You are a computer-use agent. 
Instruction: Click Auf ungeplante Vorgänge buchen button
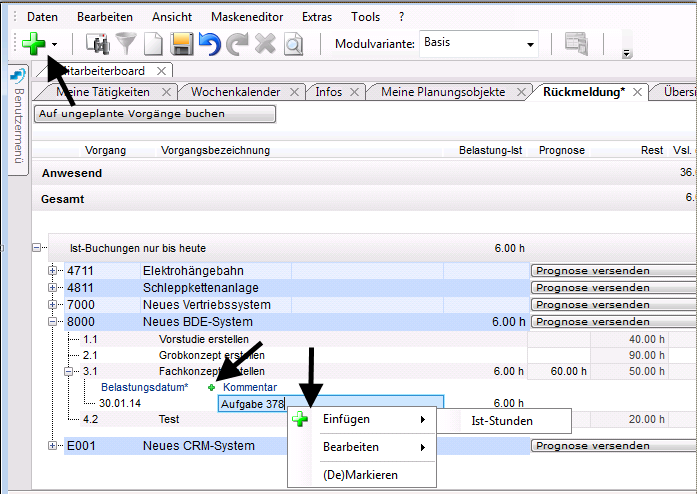click(155, 114)
